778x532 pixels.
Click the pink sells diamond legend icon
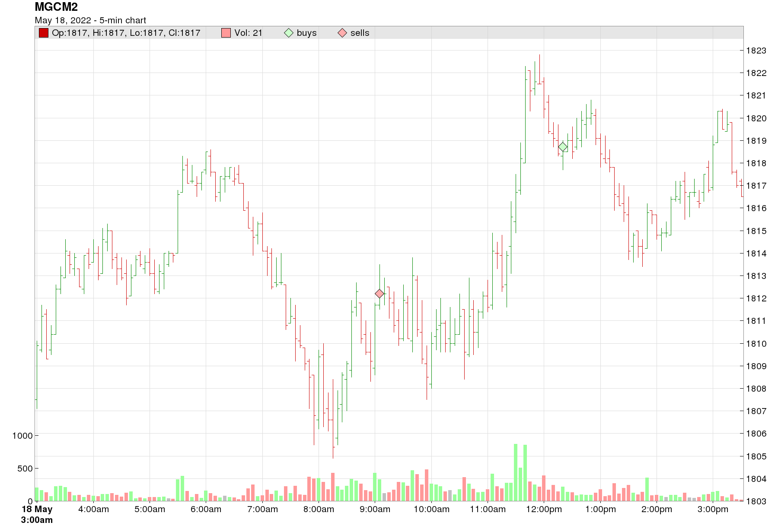342,33
